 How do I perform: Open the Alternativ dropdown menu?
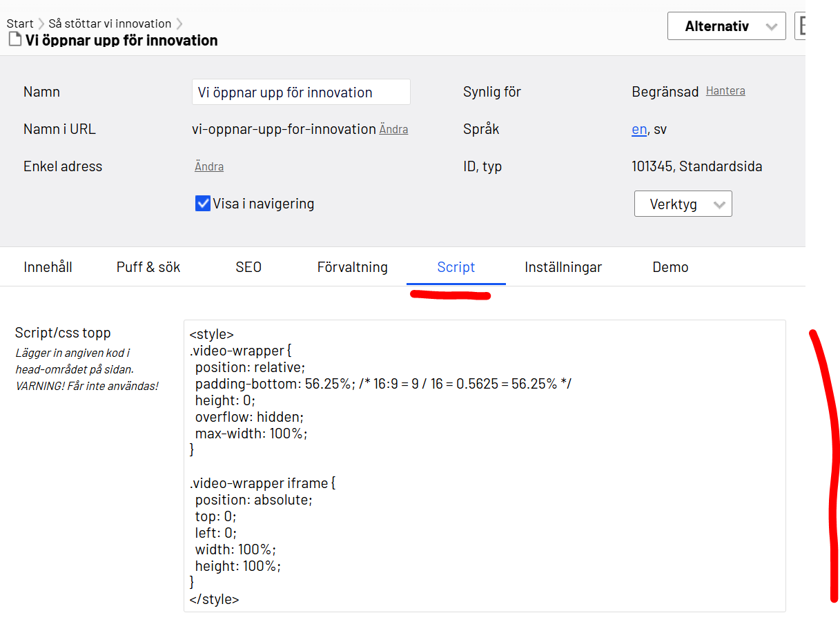726,26
